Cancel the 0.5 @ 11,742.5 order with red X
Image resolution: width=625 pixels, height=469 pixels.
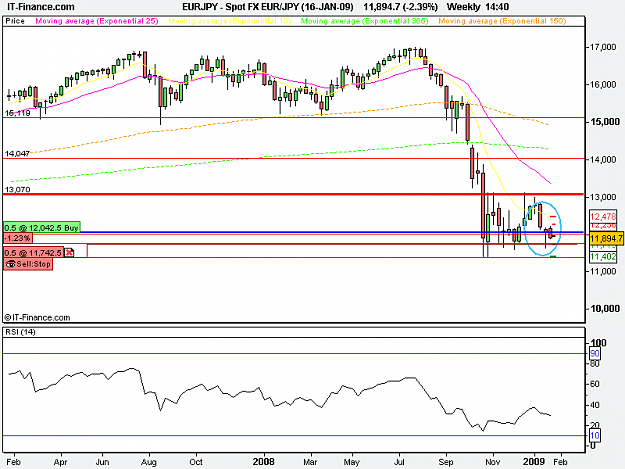pos(69,253)
